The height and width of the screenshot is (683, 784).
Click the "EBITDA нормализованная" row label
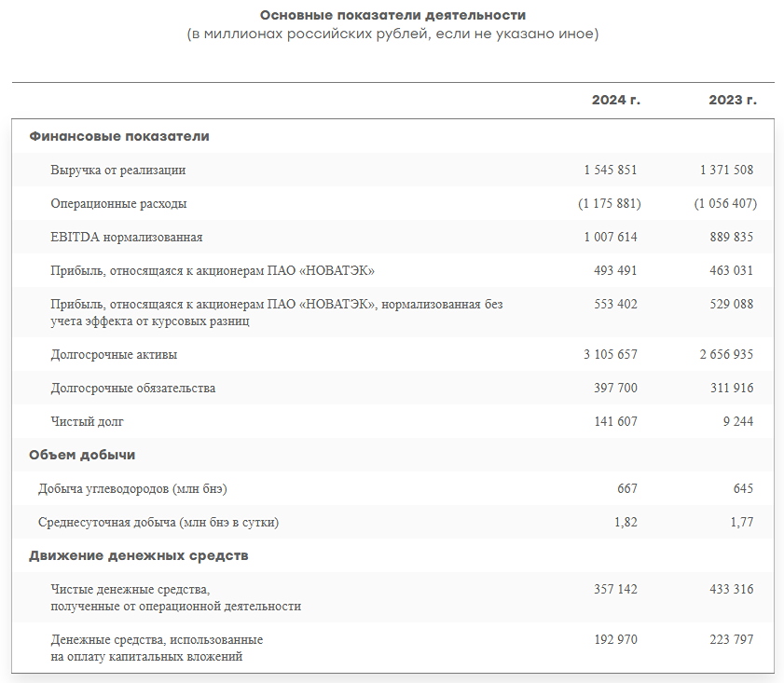pos(127,238)
